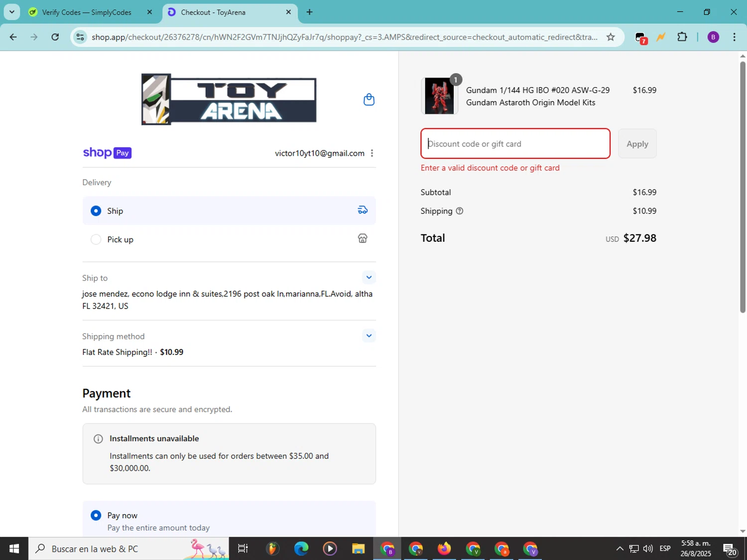
Task: Open the extension with red 7 badge
Action: (641, 37)
